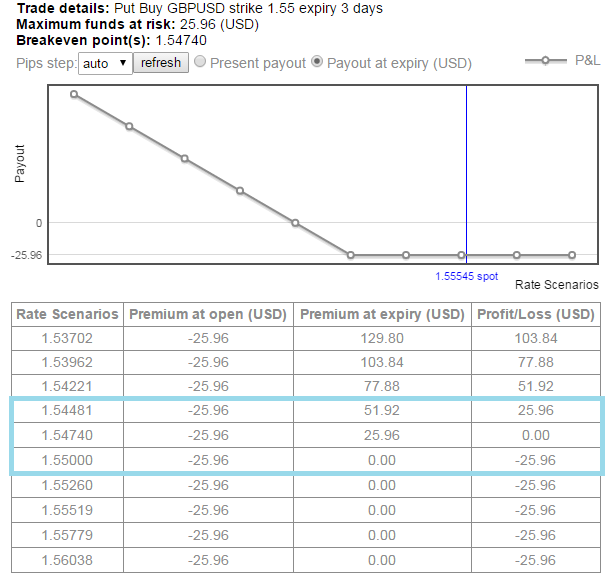
Task: Click the 103.84 profit/loss cell
Action: click(537, 338)
